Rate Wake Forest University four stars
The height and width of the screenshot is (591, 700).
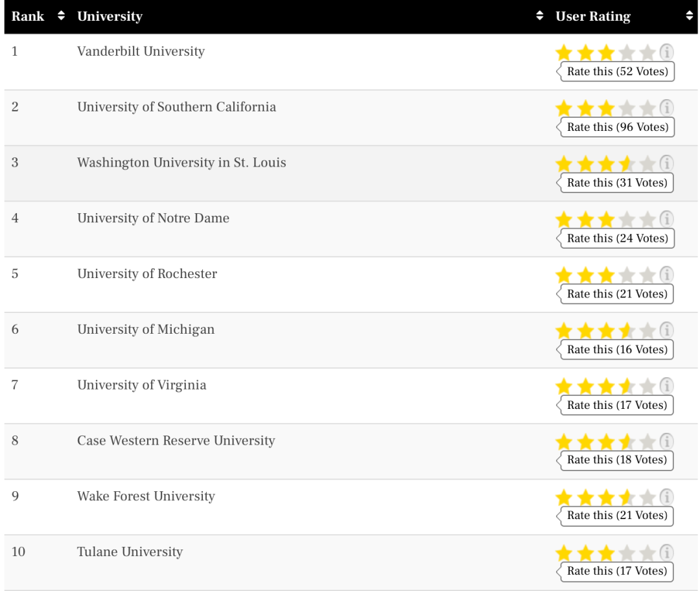[x=627, y=498]
